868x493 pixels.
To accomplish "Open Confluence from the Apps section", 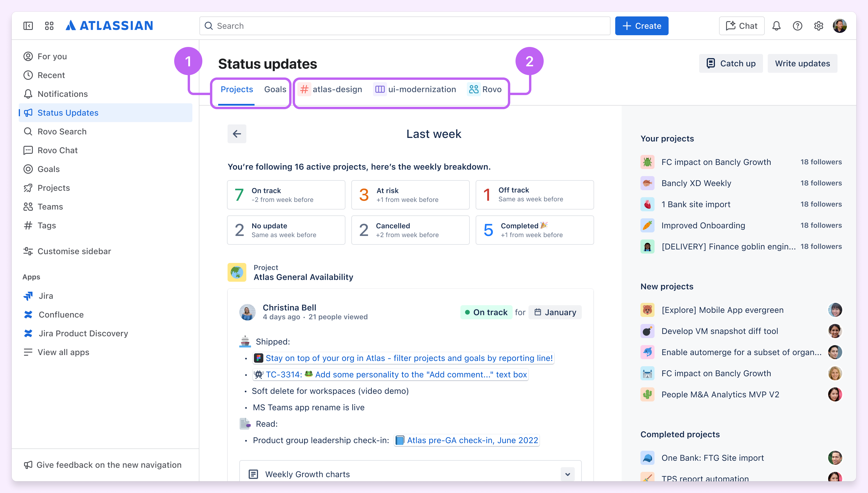I will coord(28,314).
